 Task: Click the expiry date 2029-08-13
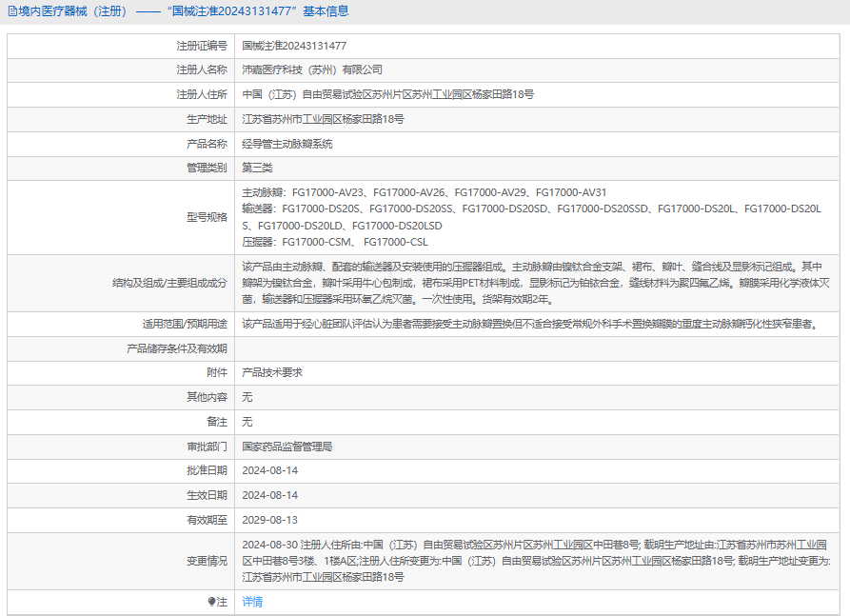[270, 521]
